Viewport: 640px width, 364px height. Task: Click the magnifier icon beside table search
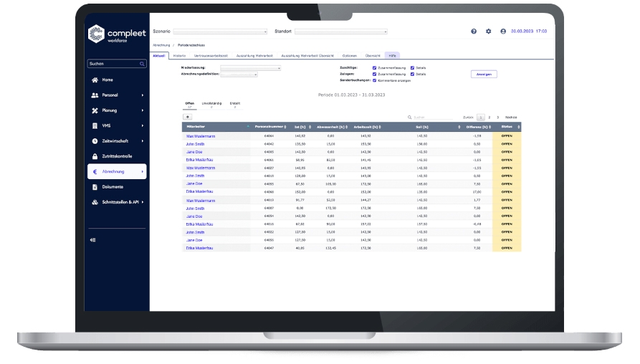tap(409, 118)
